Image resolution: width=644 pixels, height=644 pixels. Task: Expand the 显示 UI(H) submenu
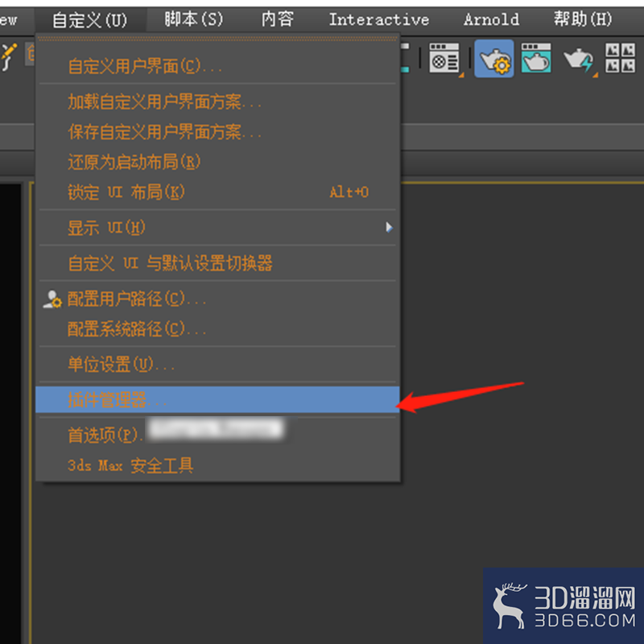[x=217, y=228]
